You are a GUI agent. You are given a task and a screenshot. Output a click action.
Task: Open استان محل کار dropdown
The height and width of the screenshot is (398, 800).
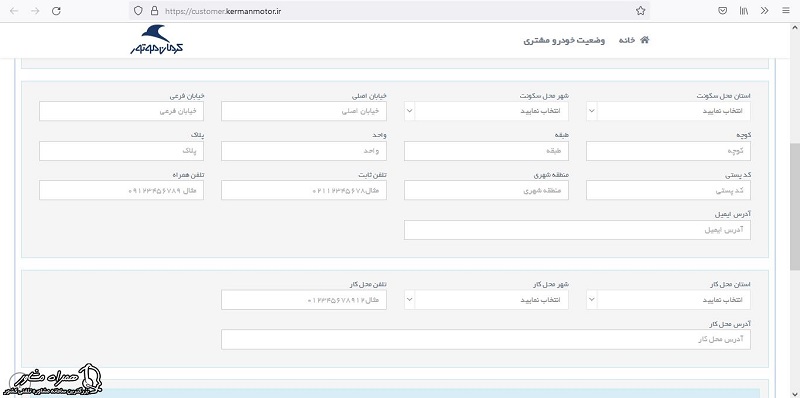pyautogui.click(x=668, y=300)
